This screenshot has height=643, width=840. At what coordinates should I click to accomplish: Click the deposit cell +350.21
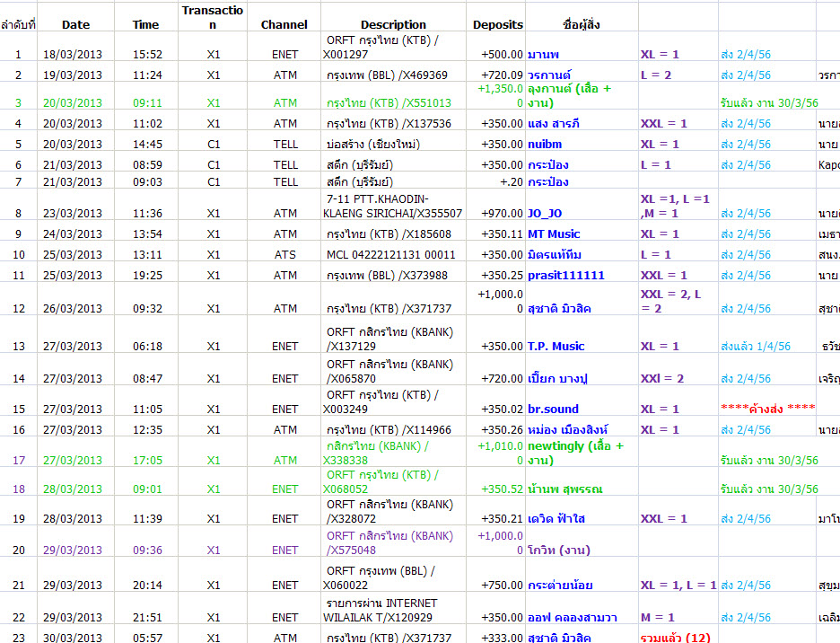coord(495,511)
